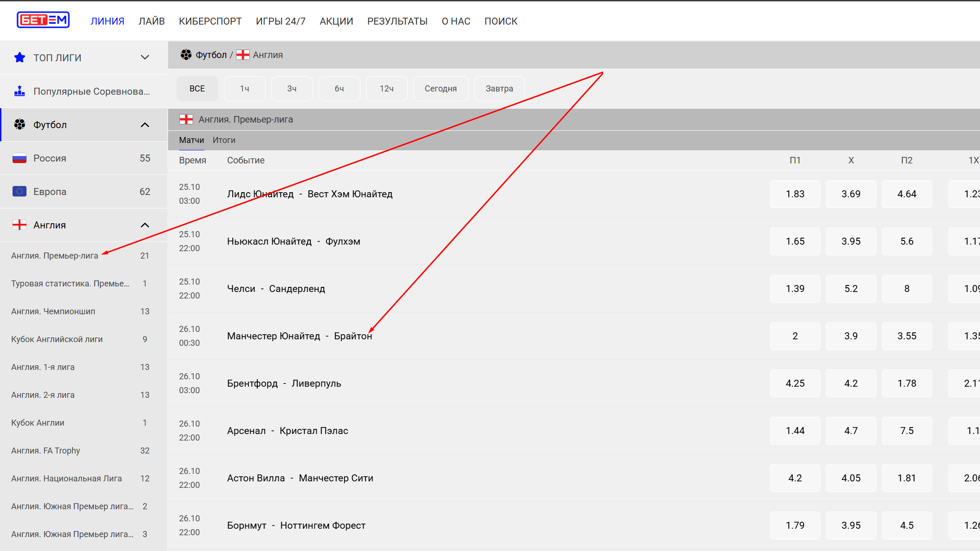Click the soccer ball icon in breadcrumb
The height and width of the screenshot is (551, 980).
pyautogui.click(x=186, y=55)
